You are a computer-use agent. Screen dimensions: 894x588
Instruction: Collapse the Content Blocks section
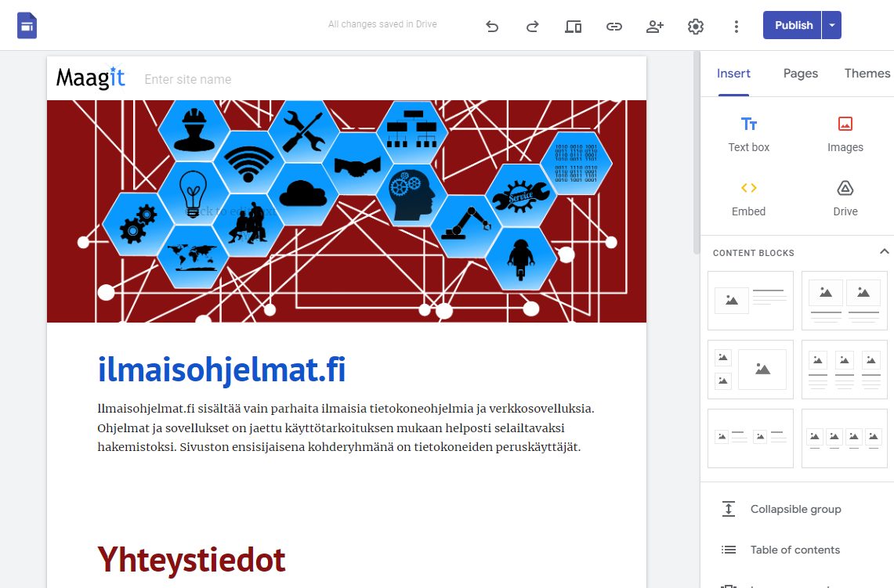coord(884,252)
